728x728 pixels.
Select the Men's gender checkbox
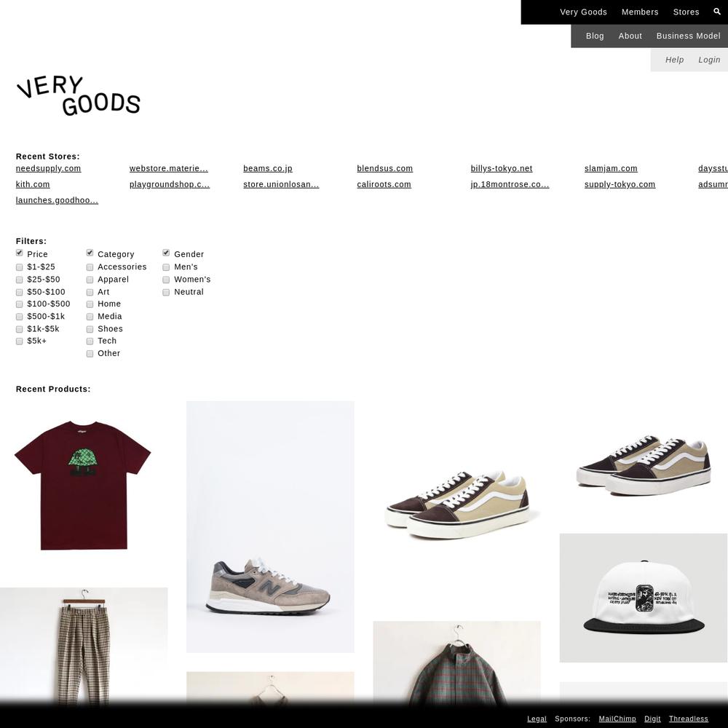[166, 267]
